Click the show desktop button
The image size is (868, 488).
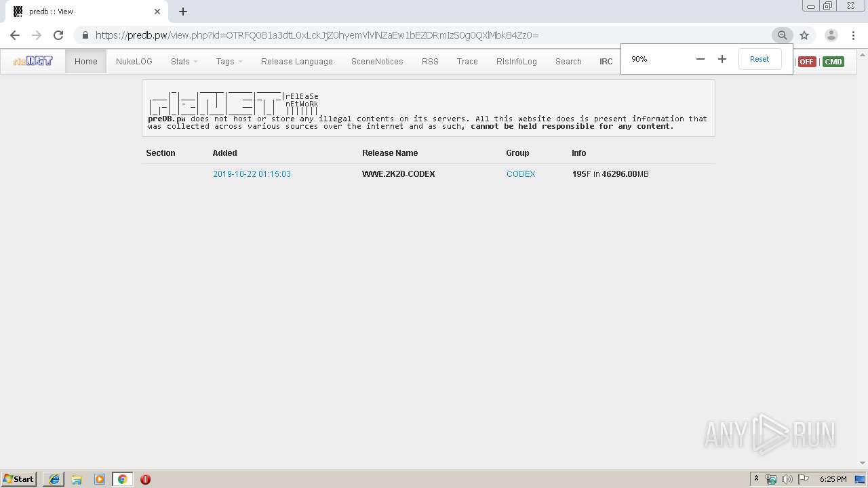click(861, 479)
